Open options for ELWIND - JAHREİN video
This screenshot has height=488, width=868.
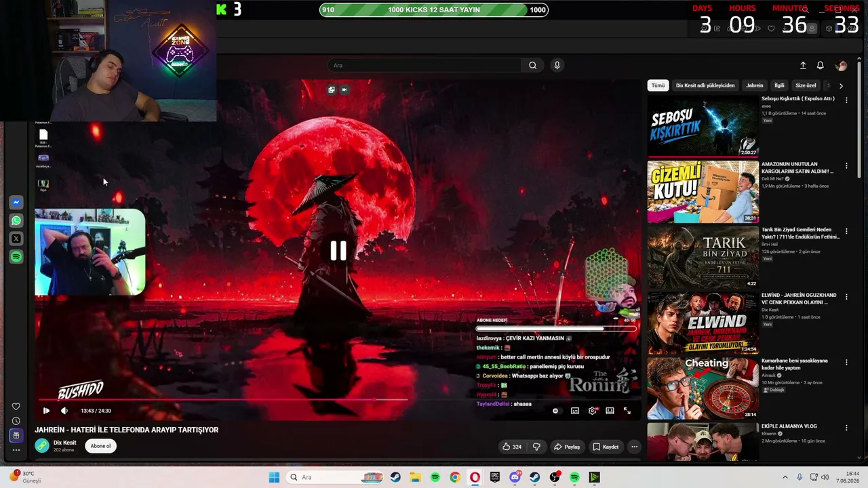click(846, 298)
